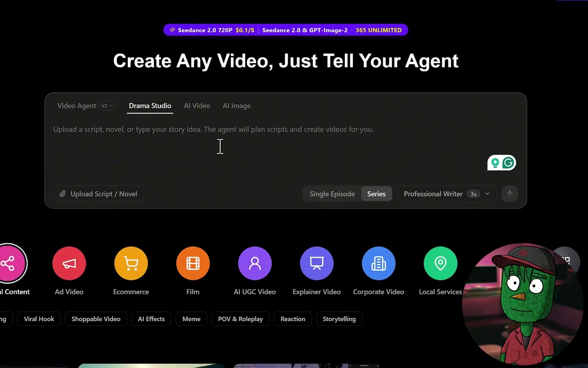The image size is (588, 368).
Task: Open the AI UGC Video person icon
Action: [255, 263]
